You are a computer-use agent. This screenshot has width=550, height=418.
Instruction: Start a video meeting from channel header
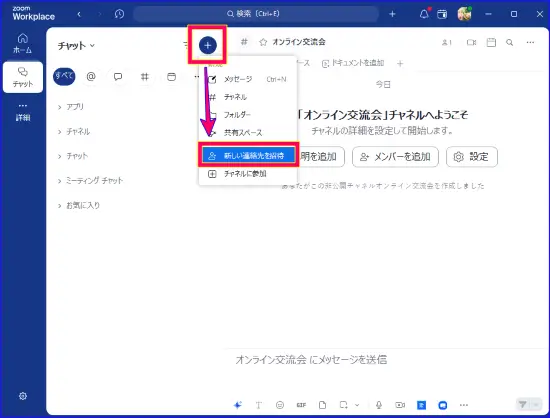tap(471, 42)
